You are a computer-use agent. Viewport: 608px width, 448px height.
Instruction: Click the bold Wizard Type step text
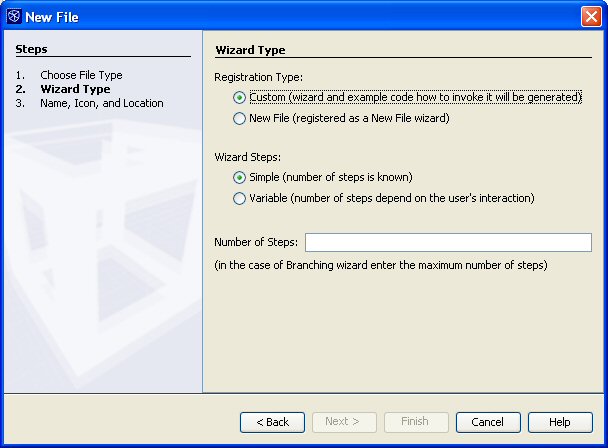click(75, 89)
